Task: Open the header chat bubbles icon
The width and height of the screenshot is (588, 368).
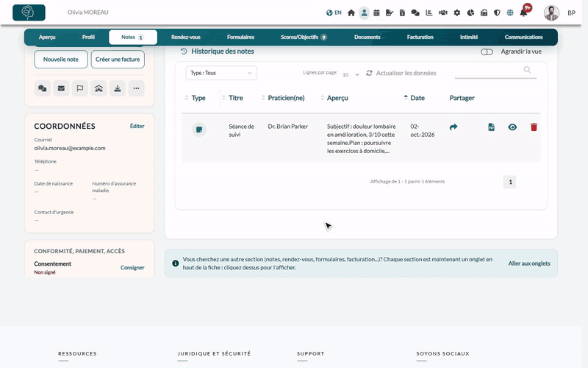Action: (415, 13)
